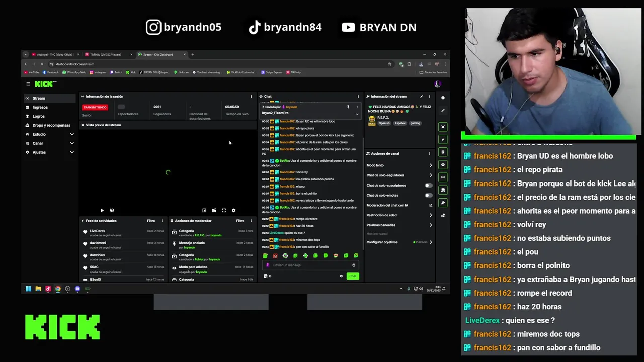
Task: Open the Chat panel three-dot menu
Action: click(358, 96)
